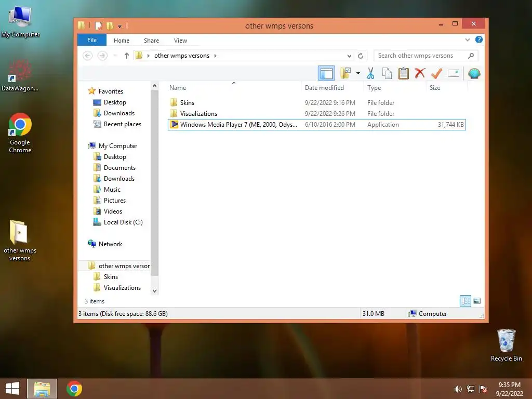
Task: Click the network tray icon
Action: pos(471,389)
